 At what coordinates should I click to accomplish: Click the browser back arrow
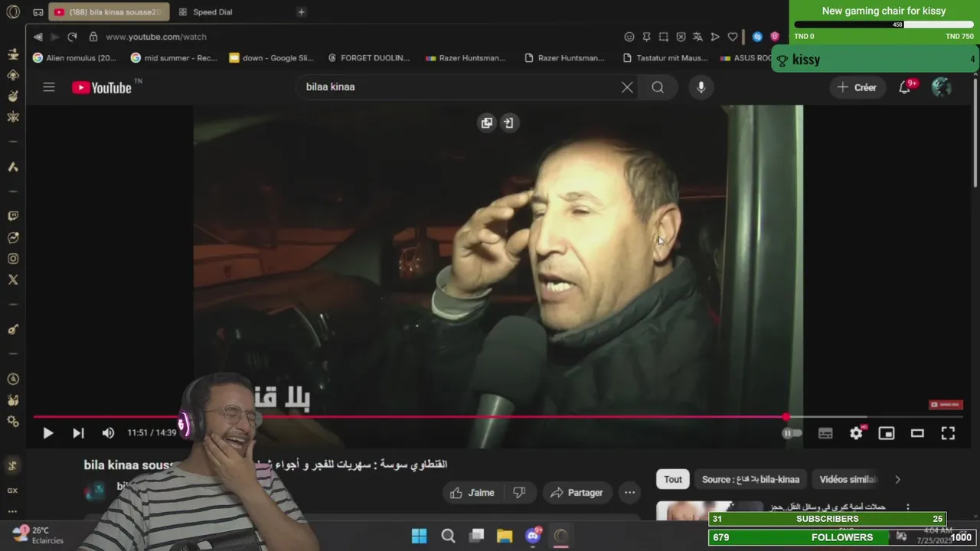(x=38, y=37)
